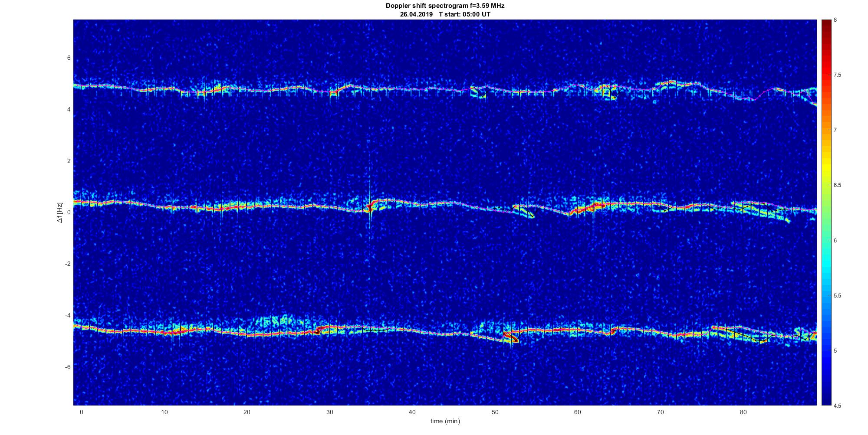Click the x-axis tick label '70'

pyautogui.click(x=661, y=412)
